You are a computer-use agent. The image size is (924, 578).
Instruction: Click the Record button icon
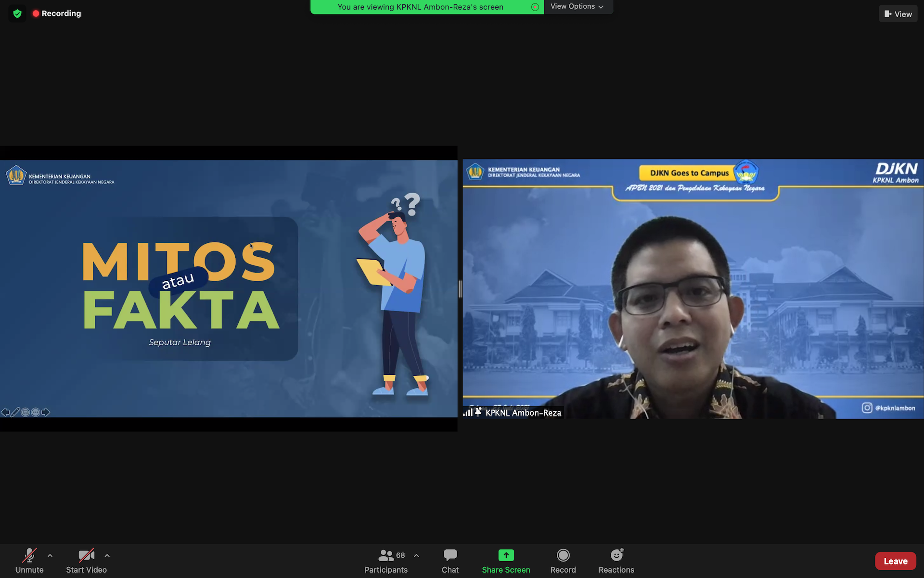click(x=563, y=555)
